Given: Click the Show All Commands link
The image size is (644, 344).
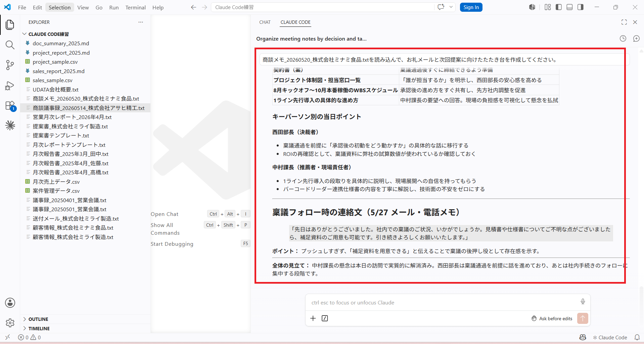Looking at the screenshot, I should point(165,229).
